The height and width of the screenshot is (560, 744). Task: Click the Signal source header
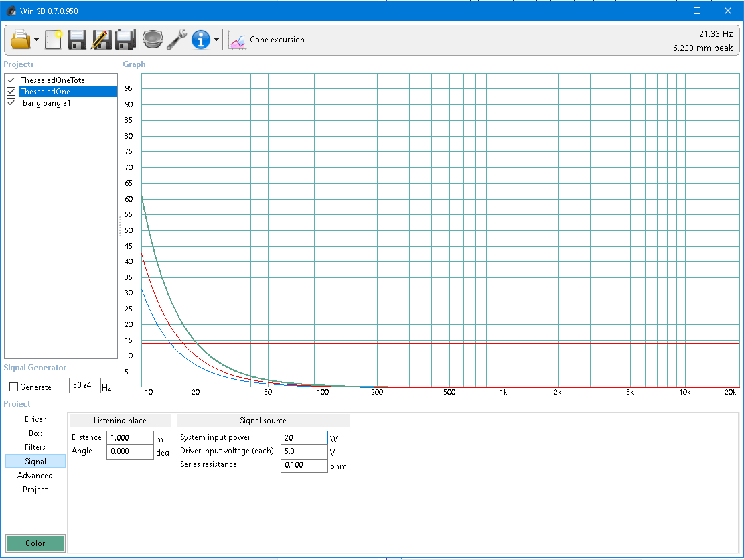click(x=263, y=421)
